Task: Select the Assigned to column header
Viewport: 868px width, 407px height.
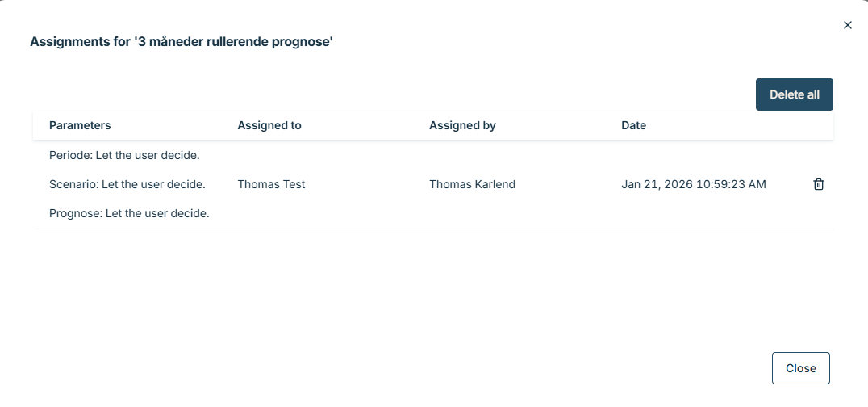Action: [x=269, y=125]
